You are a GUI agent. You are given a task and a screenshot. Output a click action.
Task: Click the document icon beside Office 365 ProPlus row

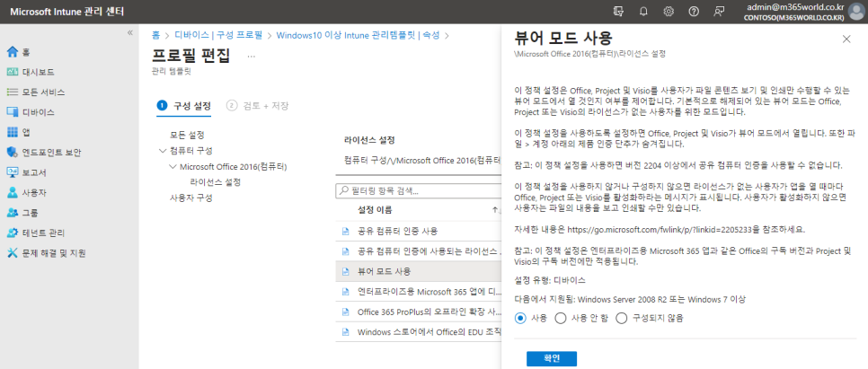pyautogui.click(x=345, y=312)
